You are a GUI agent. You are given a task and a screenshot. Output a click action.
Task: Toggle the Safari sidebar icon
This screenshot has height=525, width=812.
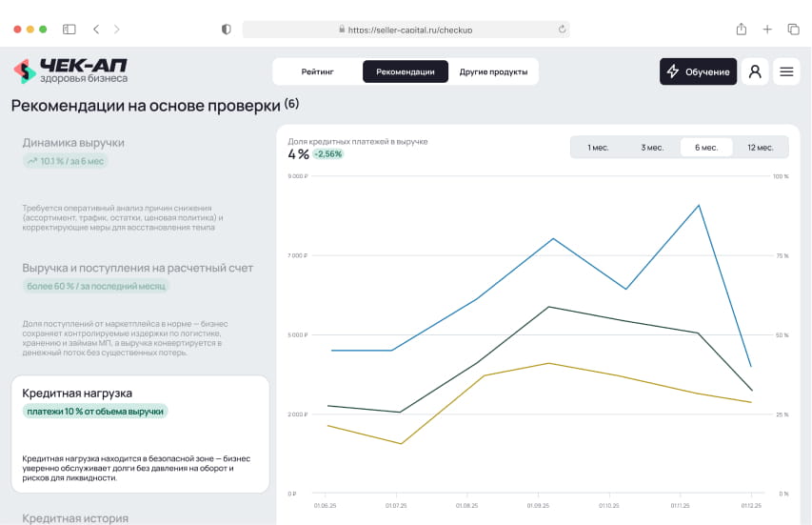click(69, 30)
